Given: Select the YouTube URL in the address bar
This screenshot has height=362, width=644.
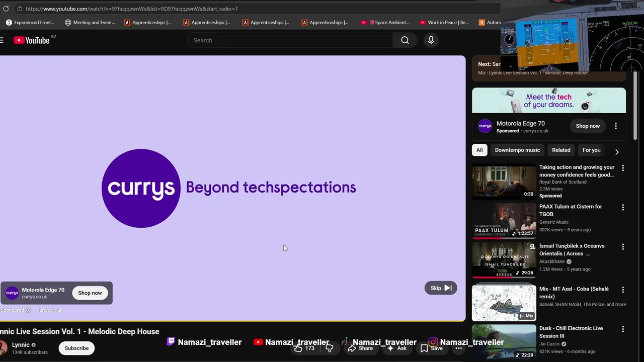Looking at the screenshot, I should point(132,9).
